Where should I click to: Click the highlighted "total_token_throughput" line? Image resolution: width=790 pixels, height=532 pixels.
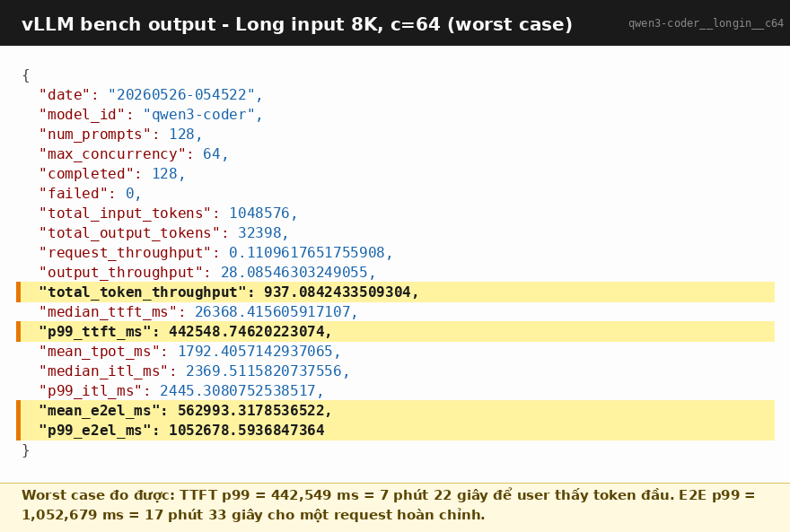tap(396, 292)
